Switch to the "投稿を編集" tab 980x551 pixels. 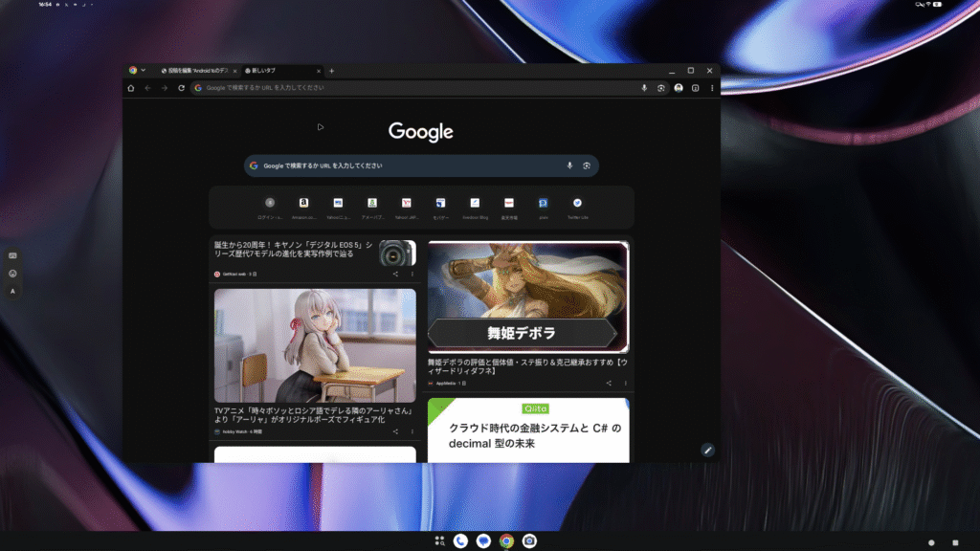(x=198, y=71)
